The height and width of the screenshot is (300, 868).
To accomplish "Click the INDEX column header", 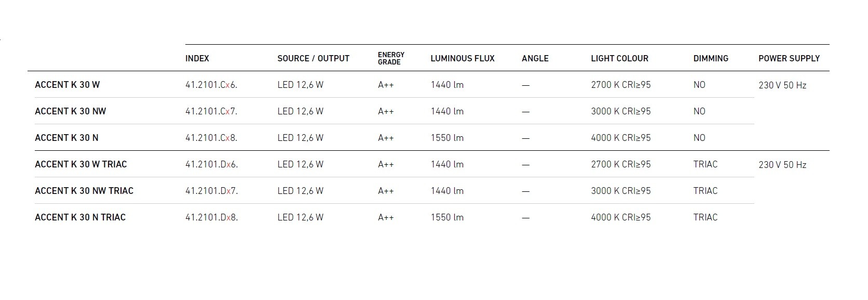I will pos(197,59).
